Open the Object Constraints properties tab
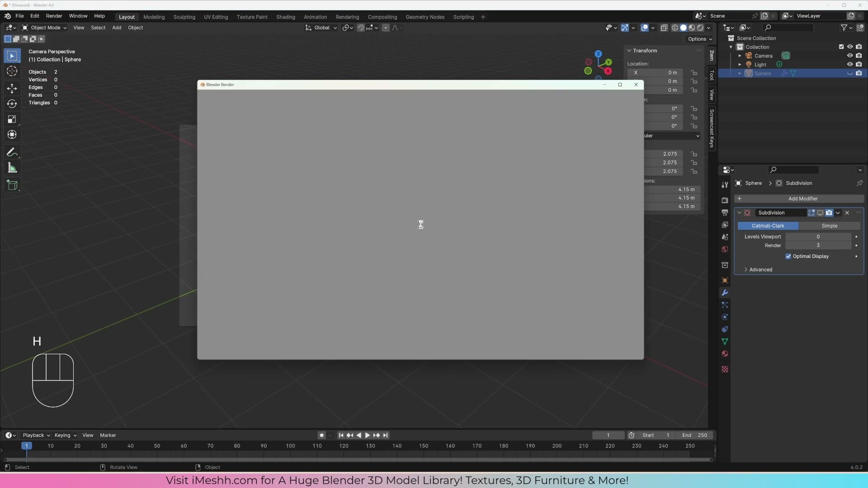The height and width of the screenshot is (488, 868). [725, 329]
